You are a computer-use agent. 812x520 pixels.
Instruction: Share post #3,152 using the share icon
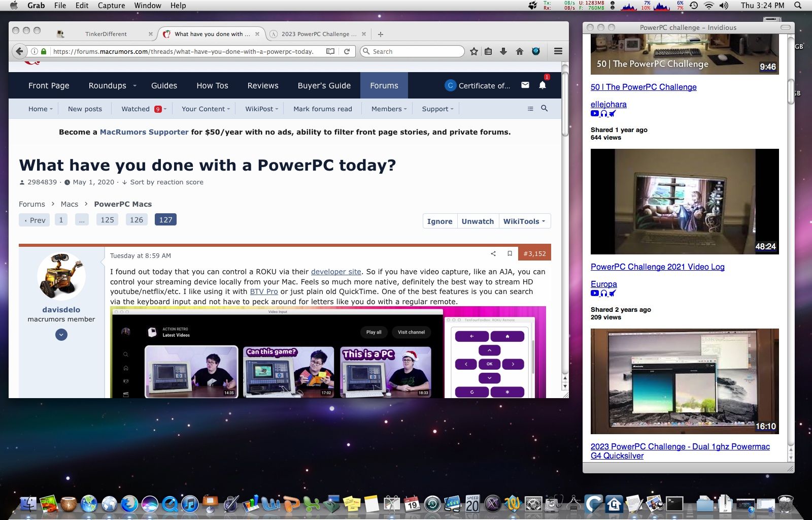pos(493,254)
